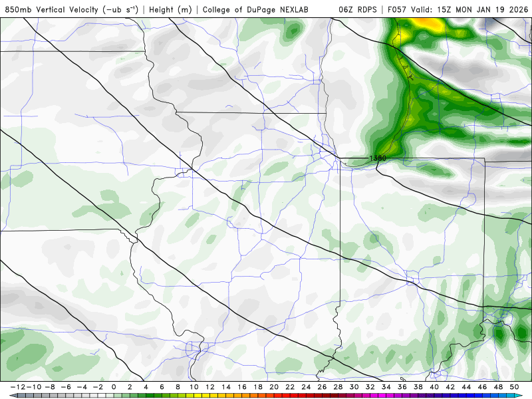Click the '20' color scale label
The image size is (532, 399).
[x=274, y=387]
